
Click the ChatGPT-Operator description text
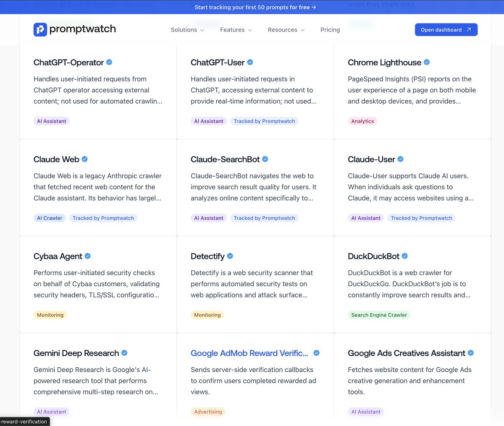click(x=98, y=90)
